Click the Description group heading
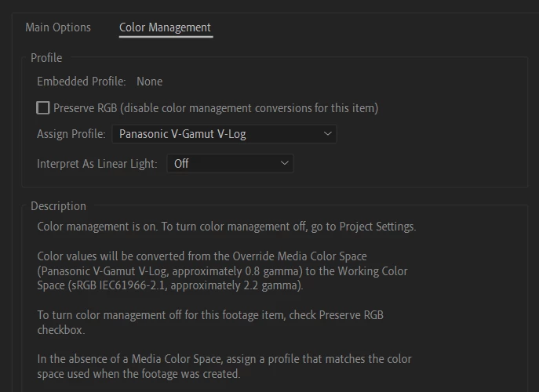 point(58,206)
